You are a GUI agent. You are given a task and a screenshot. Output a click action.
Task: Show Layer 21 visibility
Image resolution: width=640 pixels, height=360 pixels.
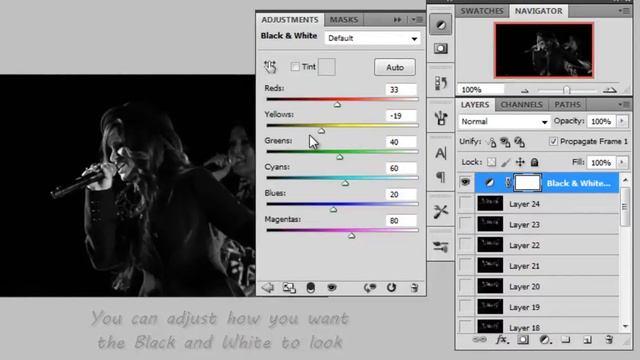tap(465, 266)
